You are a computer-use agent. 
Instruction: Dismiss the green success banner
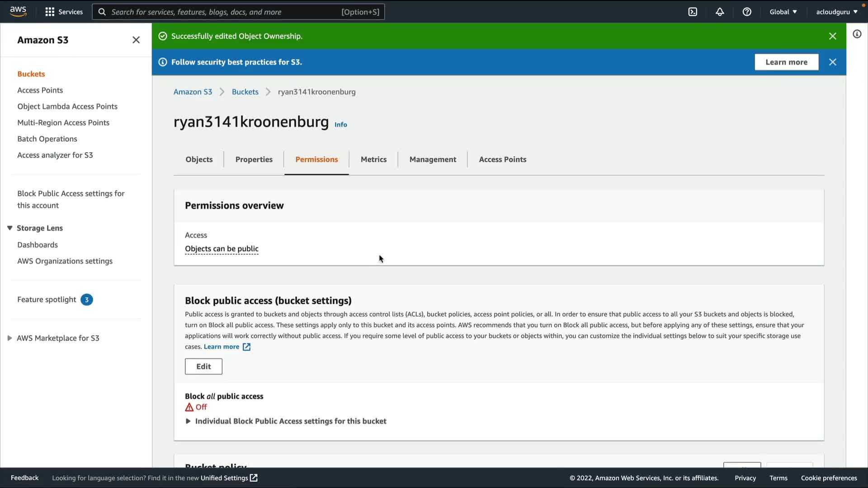point(832,36)
